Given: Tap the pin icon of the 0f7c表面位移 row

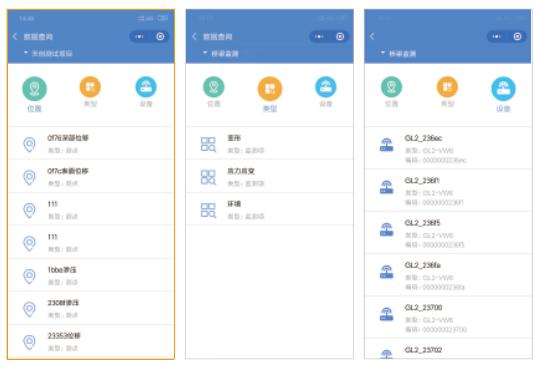Looking at the screenshot, I should tap(29, 177).
